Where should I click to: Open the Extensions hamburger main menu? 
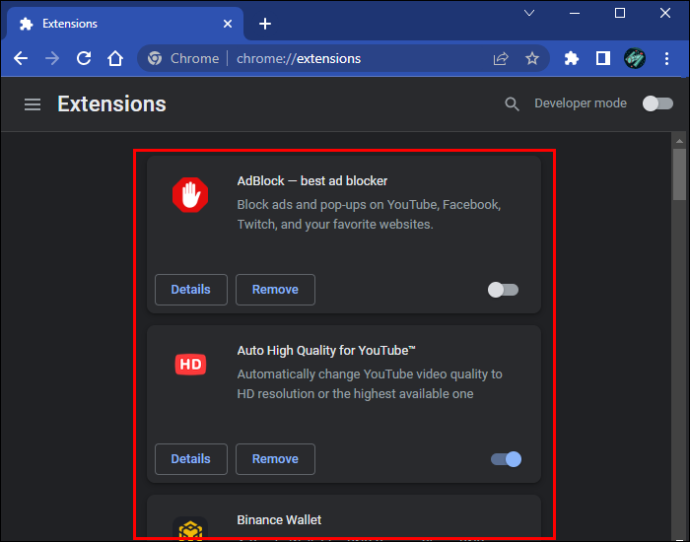[x=32, y=104]
